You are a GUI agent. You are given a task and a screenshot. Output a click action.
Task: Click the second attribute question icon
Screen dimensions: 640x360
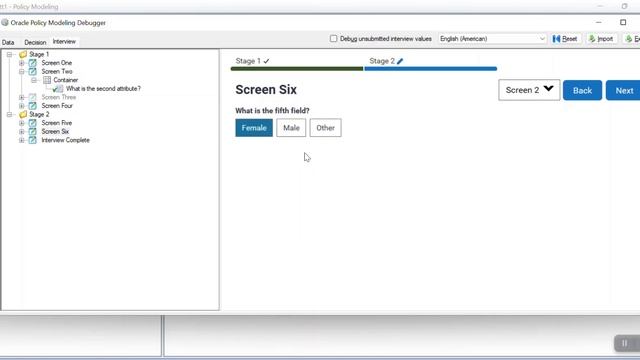[x=58, y=89]
